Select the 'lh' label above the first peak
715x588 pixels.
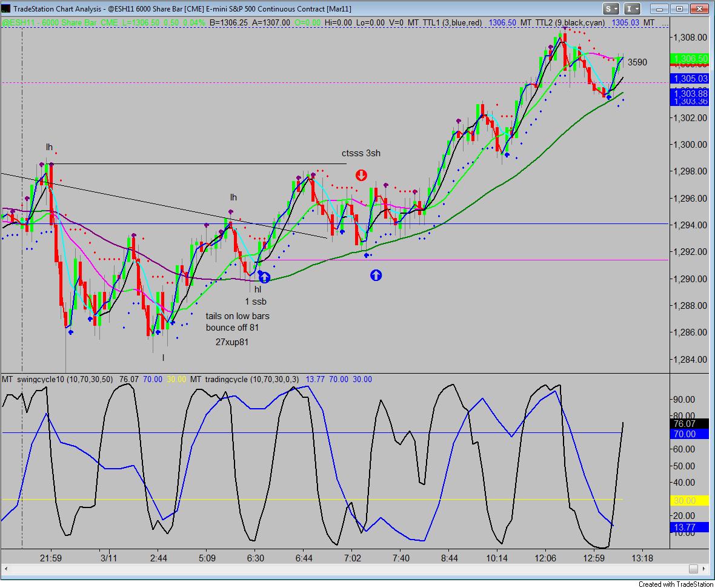point(49,147)
